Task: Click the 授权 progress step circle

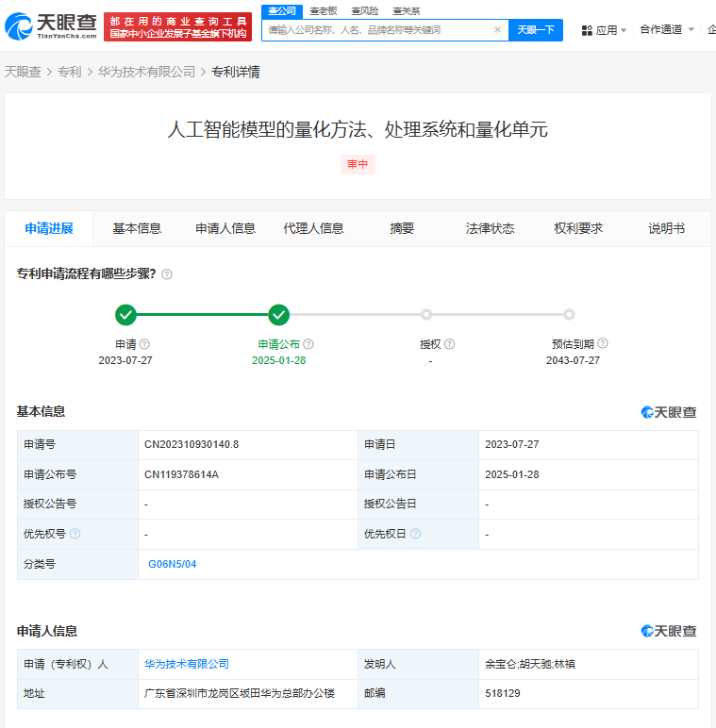Action: 426,315
